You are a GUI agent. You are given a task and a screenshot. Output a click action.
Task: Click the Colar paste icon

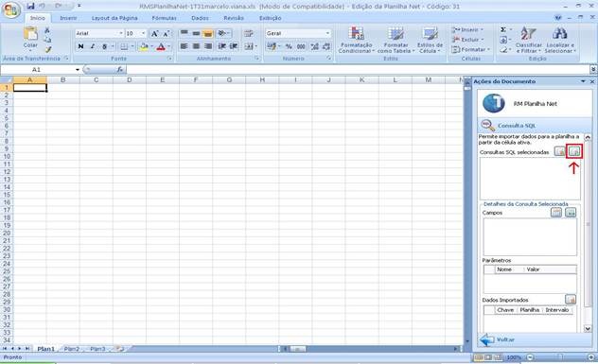30,34
